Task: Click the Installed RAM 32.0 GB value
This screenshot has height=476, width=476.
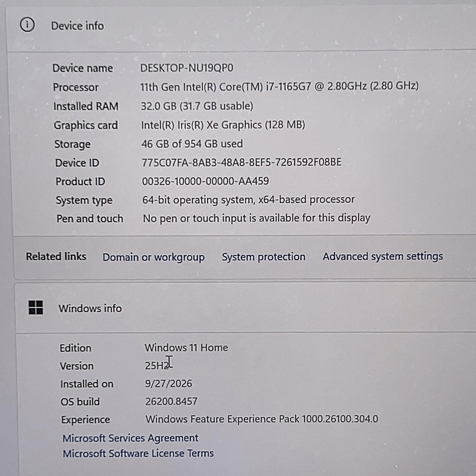Action: pos(197,106)
